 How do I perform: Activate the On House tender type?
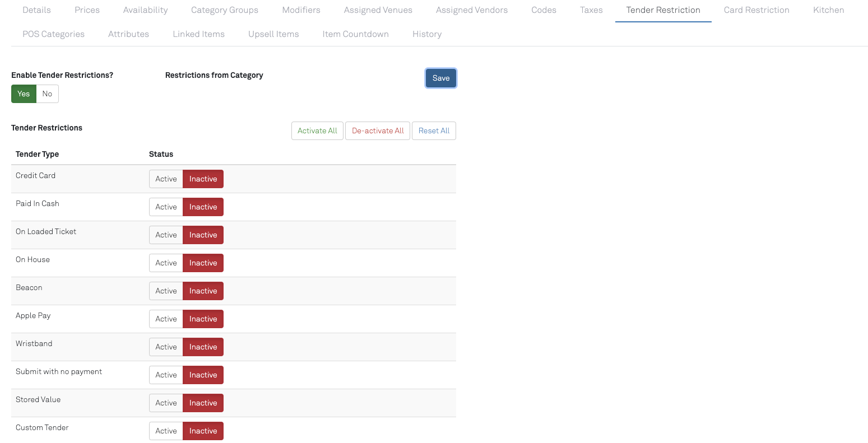[166, 263]
